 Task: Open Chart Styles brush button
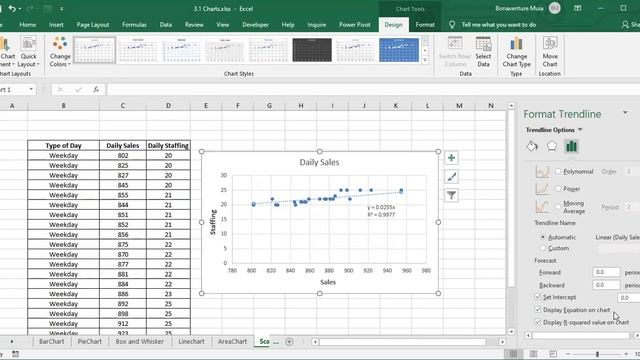tap(451, 177)
